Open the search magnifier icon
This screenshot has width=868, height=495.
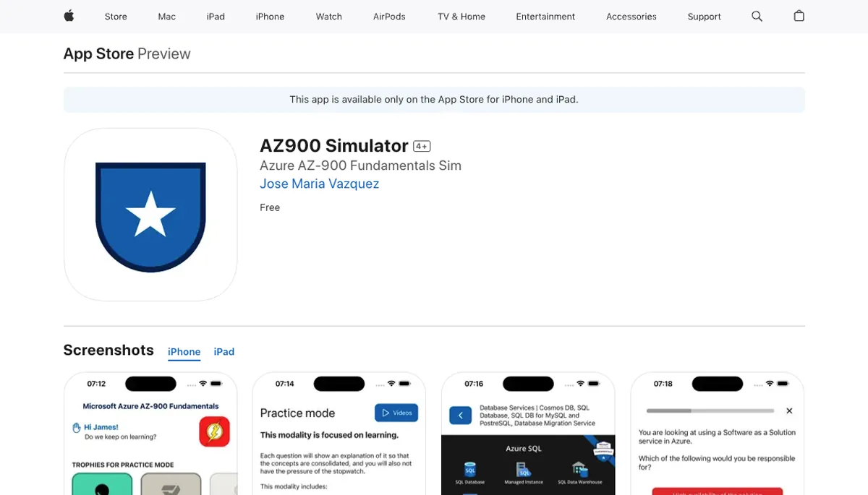757,16
